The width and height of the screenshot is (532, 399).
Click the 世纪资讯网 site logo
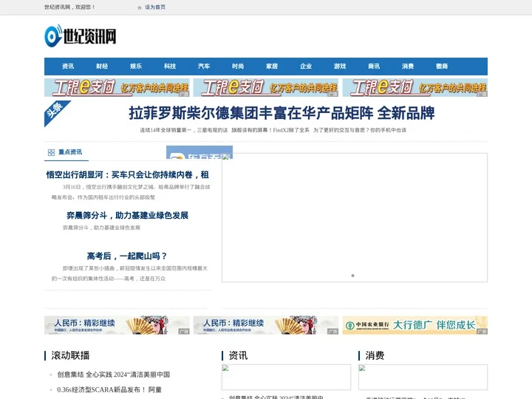click(81, 35)
